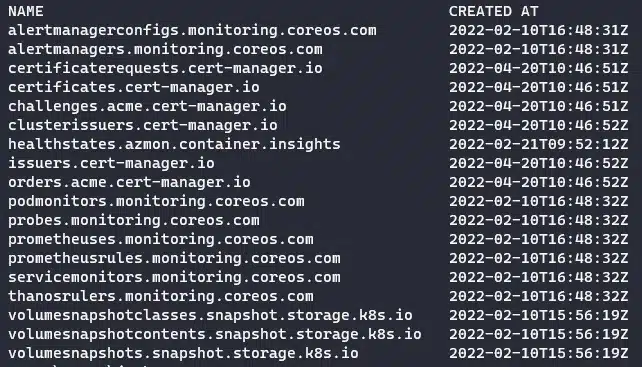Click healthstates timestamp 2022-02-21T09:52:12Z
Image resolution: width=642 pixels, height=367 pixels.
(538, 144)
